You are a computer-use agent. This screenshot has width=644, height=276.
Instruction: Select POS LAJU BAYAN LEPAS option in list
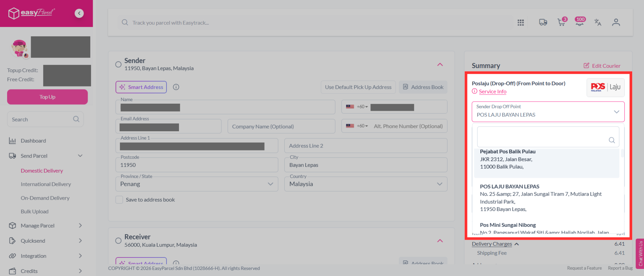[x=547, y=198]
